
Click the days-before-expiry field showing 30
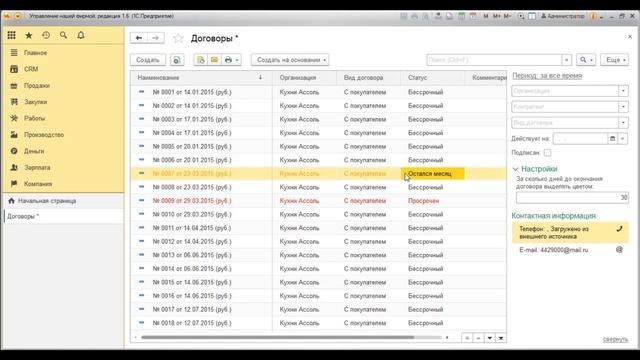click(572, 198)
